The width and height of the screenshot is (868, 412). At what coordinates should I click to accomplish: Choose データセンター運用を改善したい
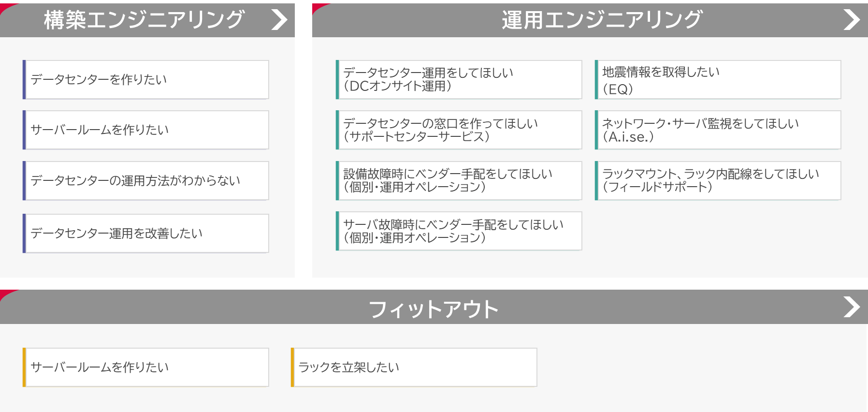click(x=146, y=234)
